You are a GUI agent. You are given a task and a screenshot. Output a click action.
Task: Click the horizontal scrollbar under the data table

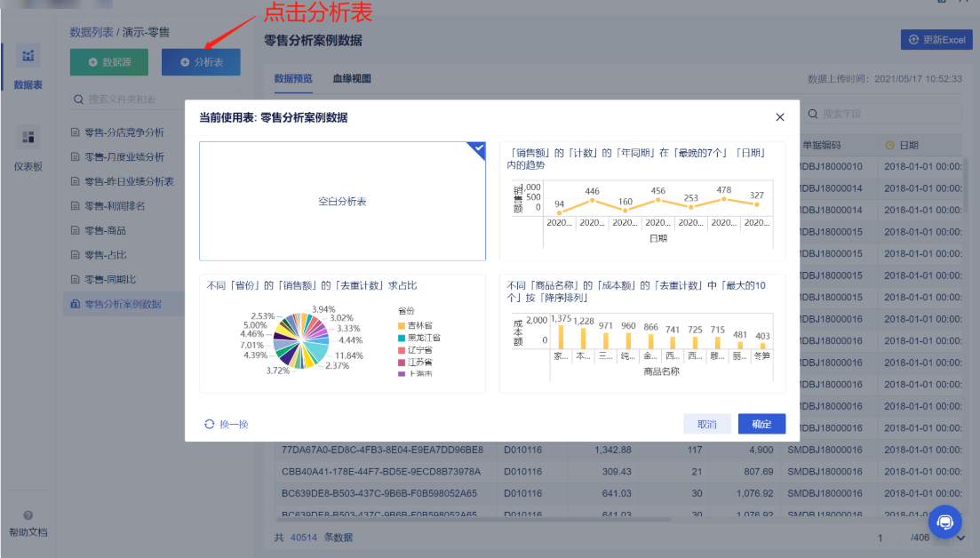point(474,519)
